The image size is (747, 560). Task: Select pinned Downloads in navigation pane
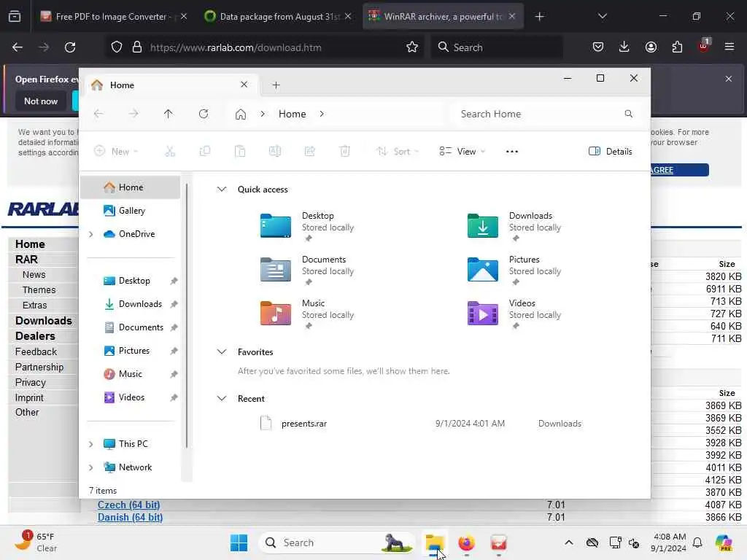(131, 304)
